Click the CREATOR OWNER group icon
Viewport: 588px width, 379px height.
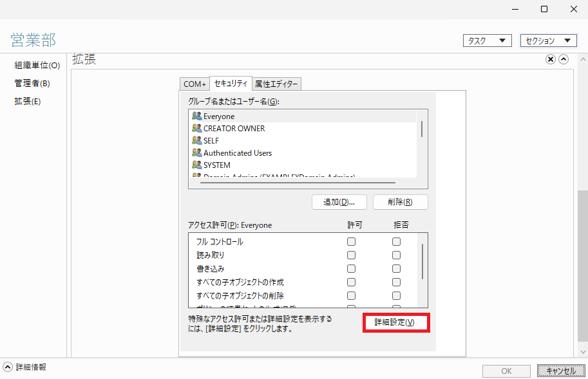(x=197, y=128)
